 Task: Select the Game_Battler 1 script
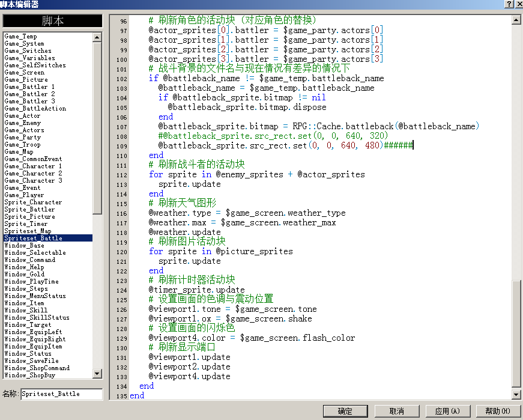pyautogui.click(x=29, y=87)
